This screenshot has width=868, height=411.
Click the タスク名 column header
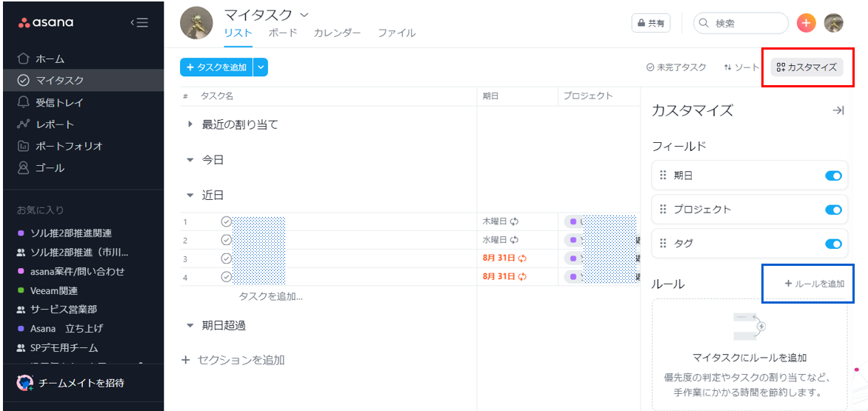tap(217, 96)
